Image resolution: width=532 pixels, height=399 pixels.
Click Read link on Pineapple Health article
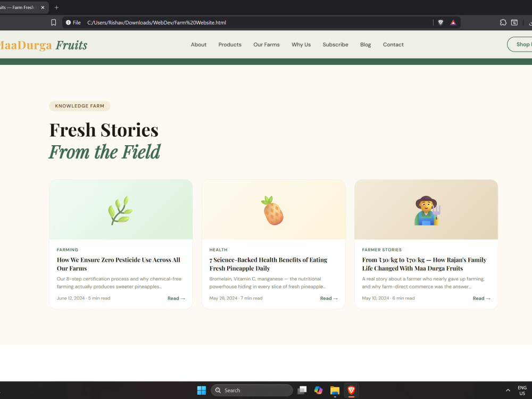[329, 298]
